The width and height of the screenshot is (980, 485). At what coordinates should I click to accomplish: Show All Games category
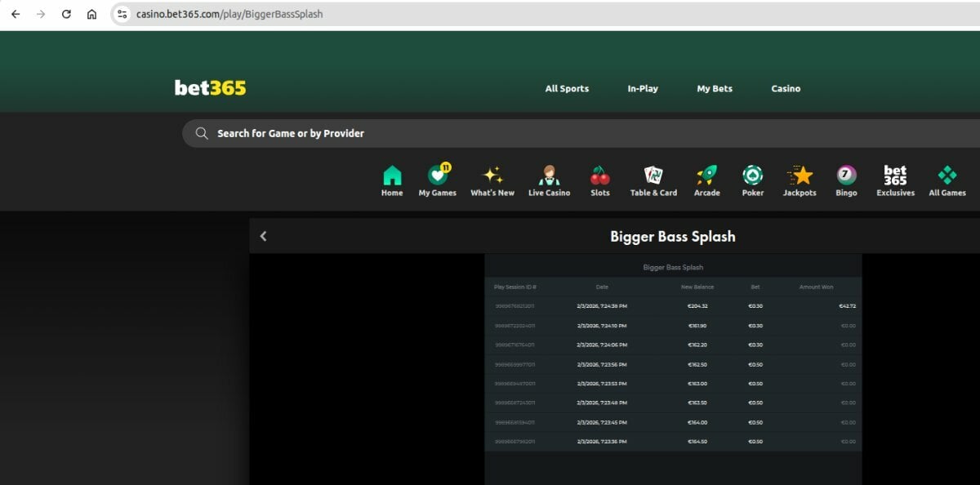coord(947,176)
